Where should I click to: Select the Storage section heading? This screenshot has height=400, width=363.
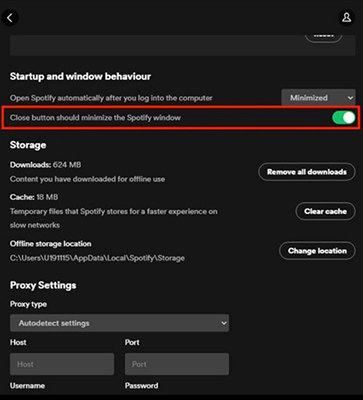click(x=28, y=145)
